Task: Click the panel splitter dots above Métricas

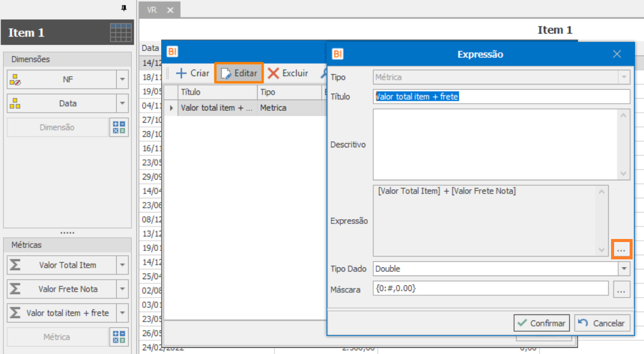Action: 67,233
